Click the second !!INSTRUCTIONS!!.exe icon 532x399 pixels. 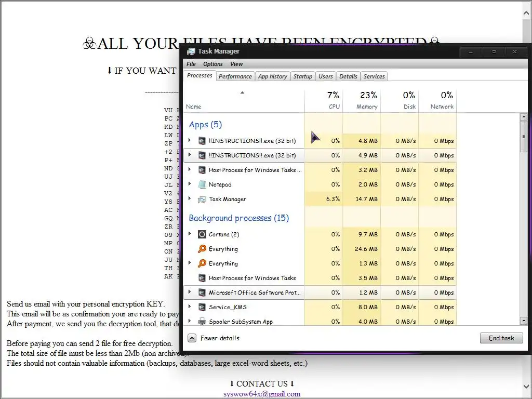202,155
